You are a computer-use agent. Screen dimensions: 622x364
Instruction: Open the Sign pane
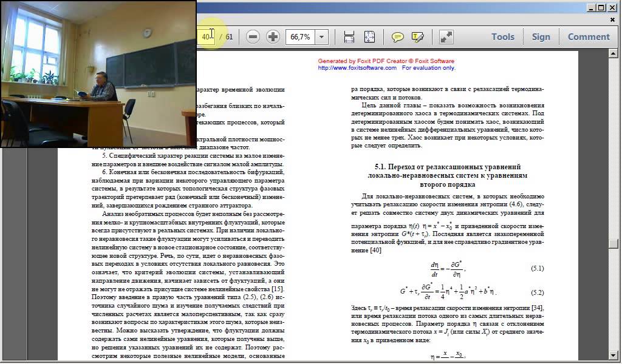point(541,37)
